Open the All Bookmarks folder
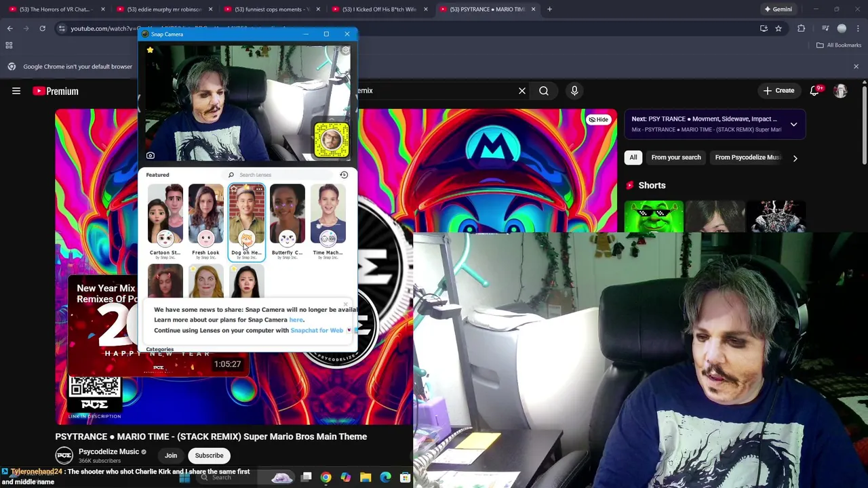 tap(839, 45)
